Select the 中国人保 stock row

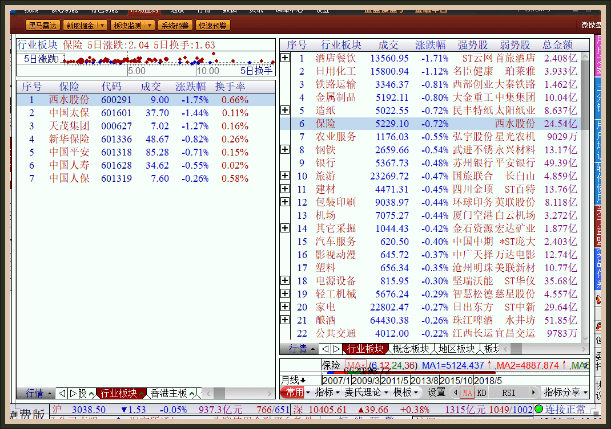pos(146,178)
